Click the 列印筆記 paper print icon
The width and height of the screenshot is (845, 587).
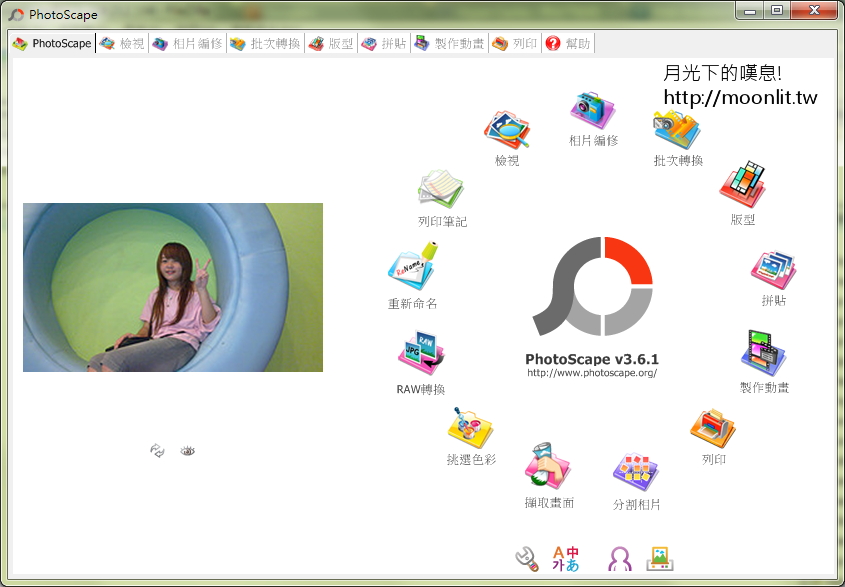point(441,189)
